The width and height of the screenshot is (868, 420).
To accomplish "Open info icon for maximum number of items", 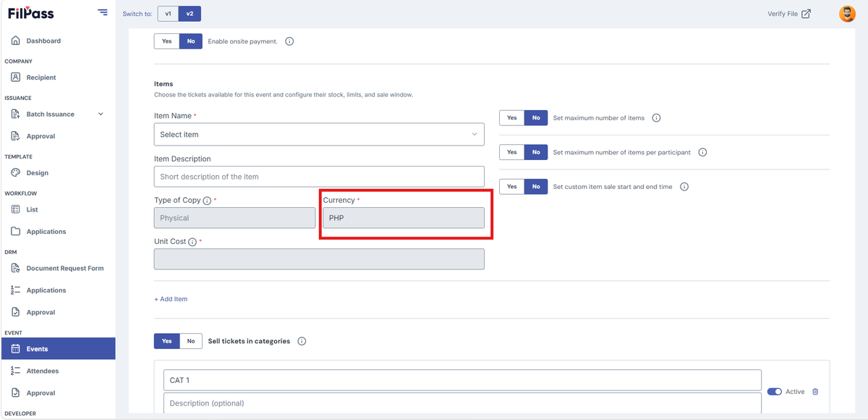I will click(656, 118).
